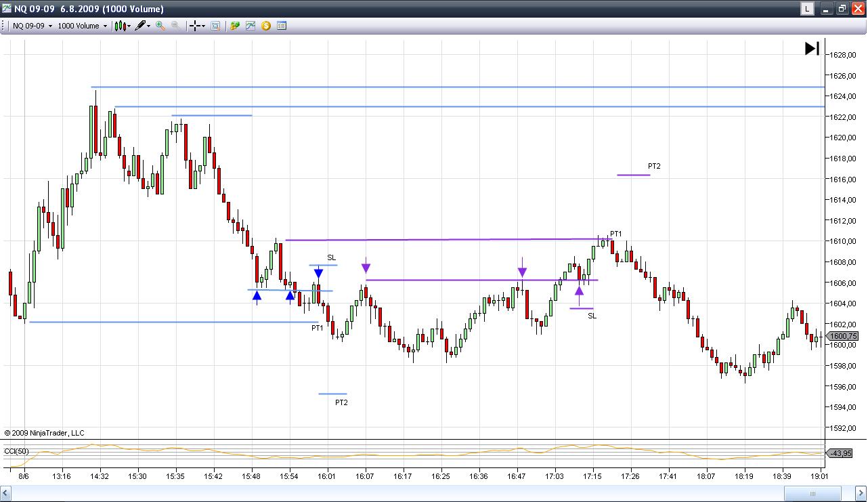The width and height of the screenshot is (868, 502).
Task: Click the 1628,00 price axis label
Action: click(842, 55)
